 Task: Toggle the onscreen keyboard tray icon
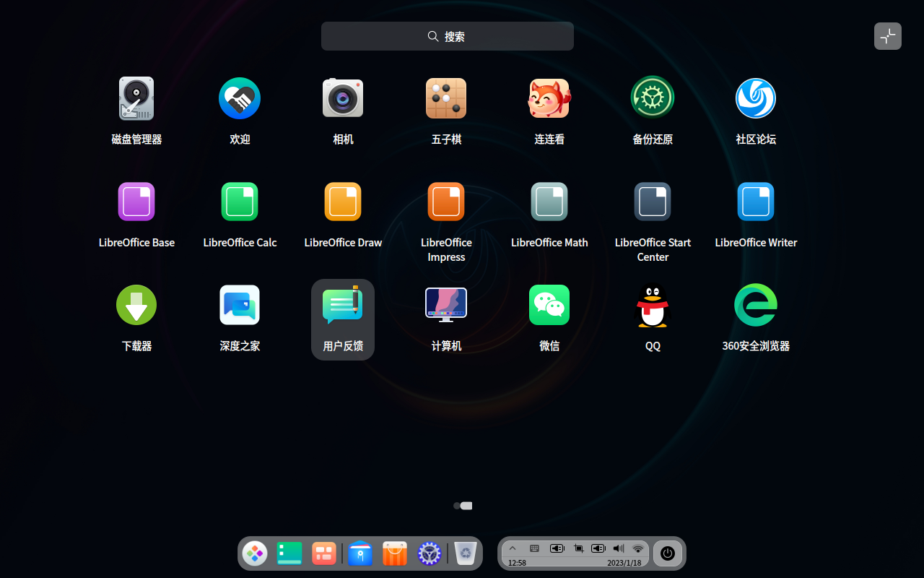[534, 548]
